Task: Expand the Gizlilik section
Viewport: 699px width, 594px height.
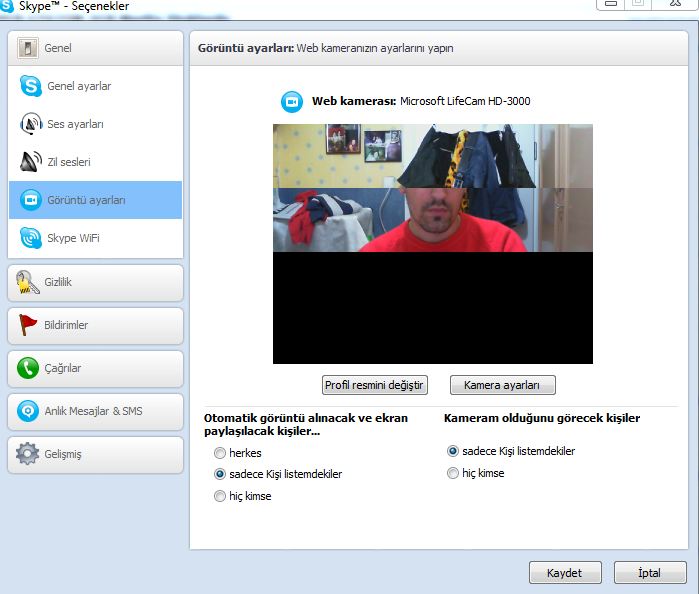Action: pyautogui.click(x=95, y=283)
